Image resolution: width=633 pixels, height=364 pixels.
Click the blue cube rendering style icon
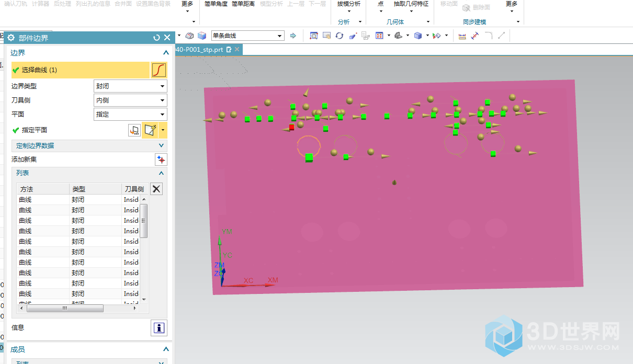pyautogui.click(x=418, y=36)
